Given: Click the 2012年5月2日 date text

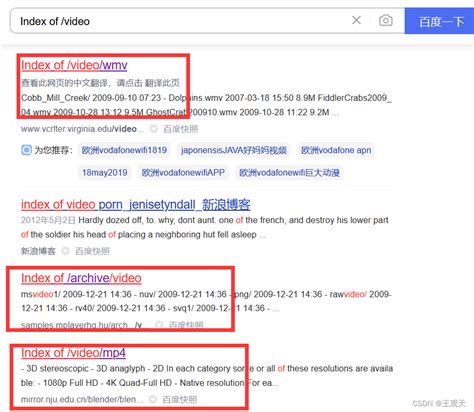Looking at the screenshot, I should [48, 220].
